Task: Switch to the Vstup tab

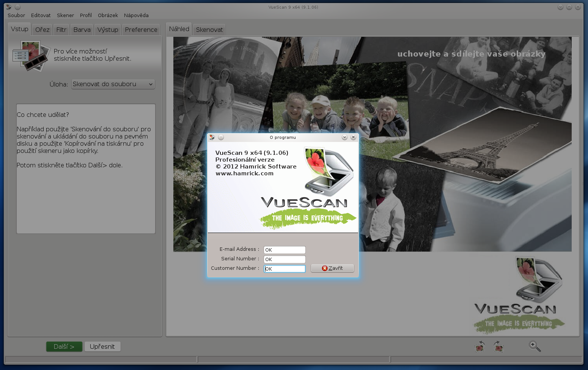Action: 20,29
